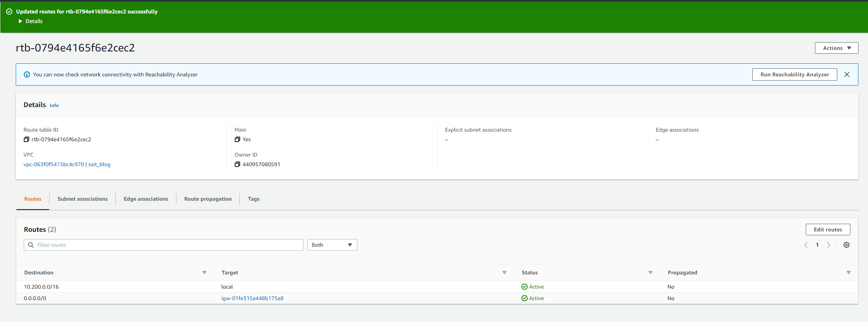
Task: Open the Both filter dropdown
Action: 332,245
